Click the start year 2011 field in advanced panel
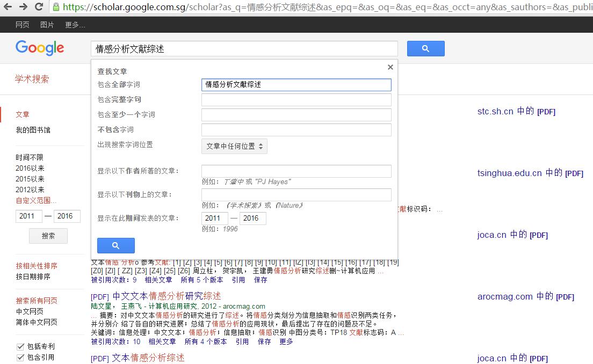593x364 pixels. (215, 219)
